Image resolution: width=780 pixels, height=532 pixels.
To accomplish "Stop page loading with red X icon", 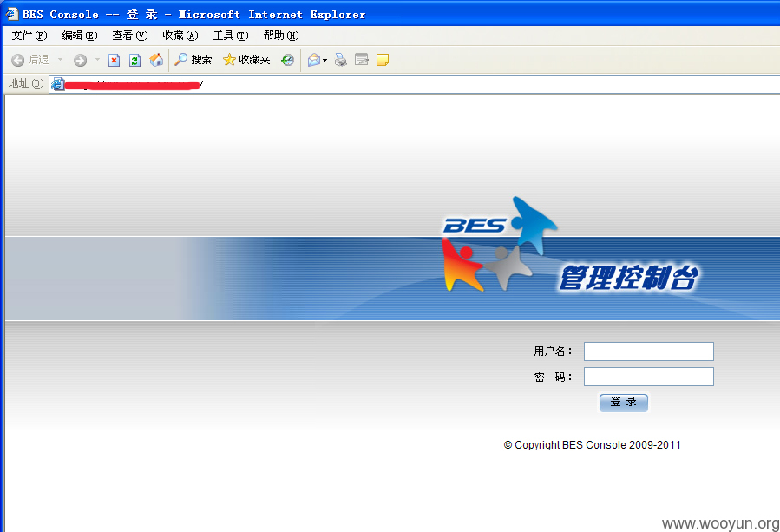I will 114,60.
